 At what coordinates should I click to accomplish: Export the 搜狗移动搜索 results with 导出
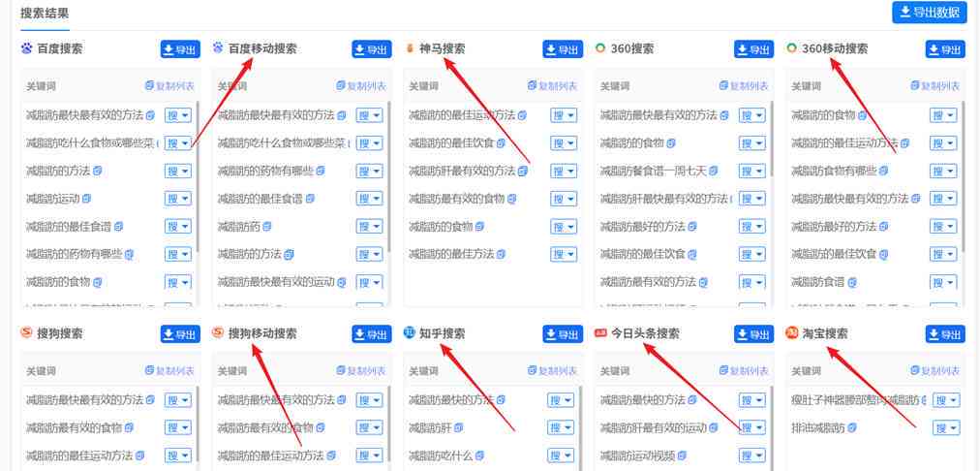(x=371, y=334)
